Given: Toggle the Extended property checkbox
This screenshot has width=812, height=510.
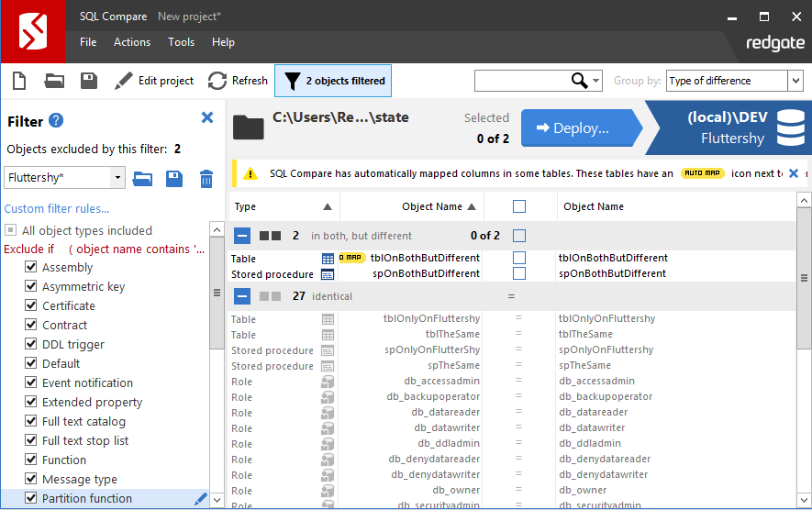Looking at the screenshot, I should tap(31, 401).
